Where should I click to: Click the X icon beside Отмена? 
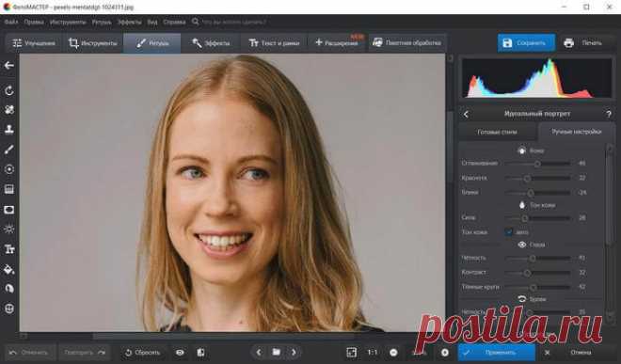click(x=547, y=352)
